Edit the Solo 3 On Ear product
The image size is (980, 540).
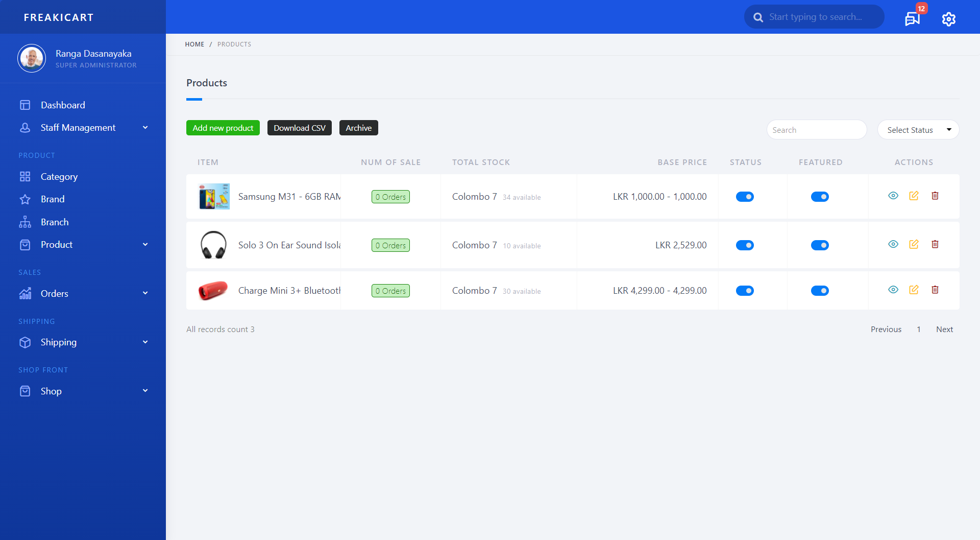pyautogui.click(x=914, y=244)
